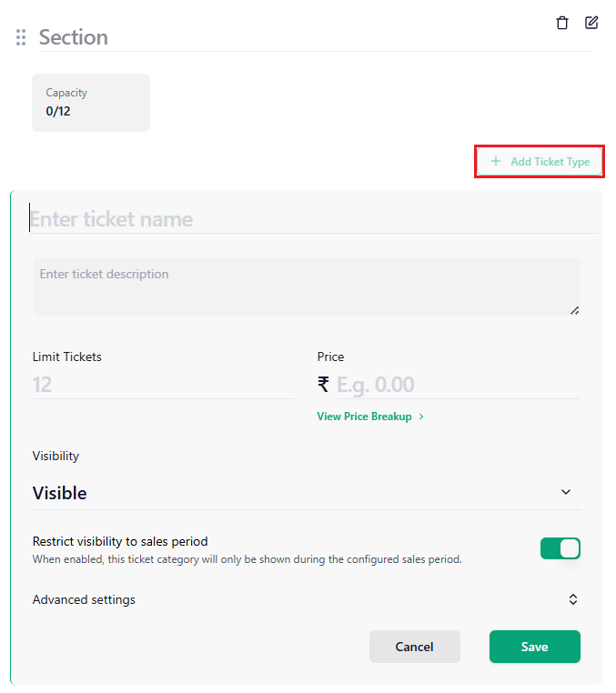Click the description box resize grip
Viewport: 616px width, 693px height.
point(574,311)
